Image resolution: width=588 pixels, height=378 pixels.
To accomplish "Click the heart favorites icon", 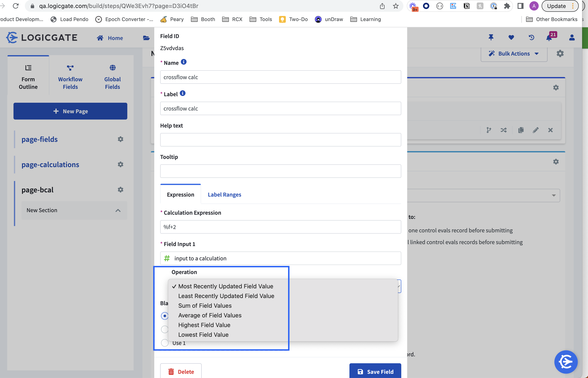I will coord(511,37).
